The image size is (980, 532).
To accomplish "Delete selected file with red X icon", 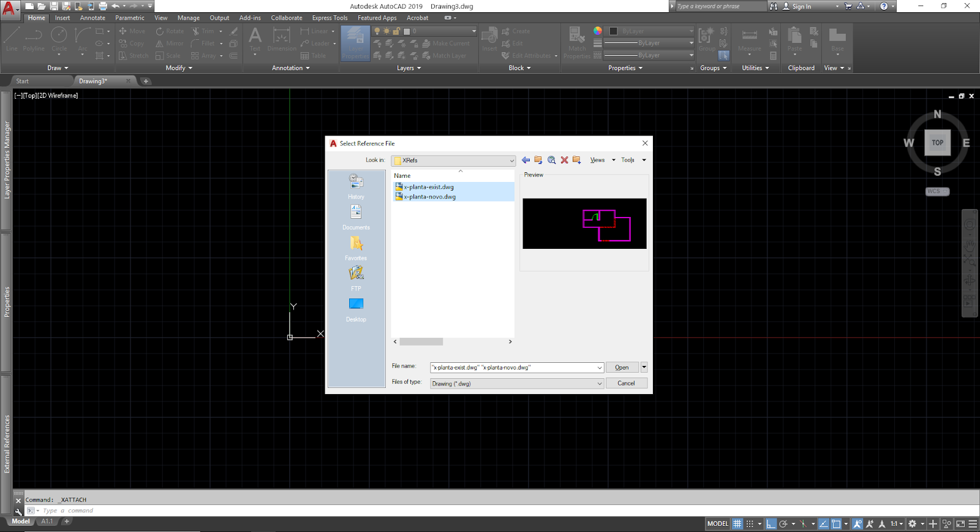I will tap(564, 160).
